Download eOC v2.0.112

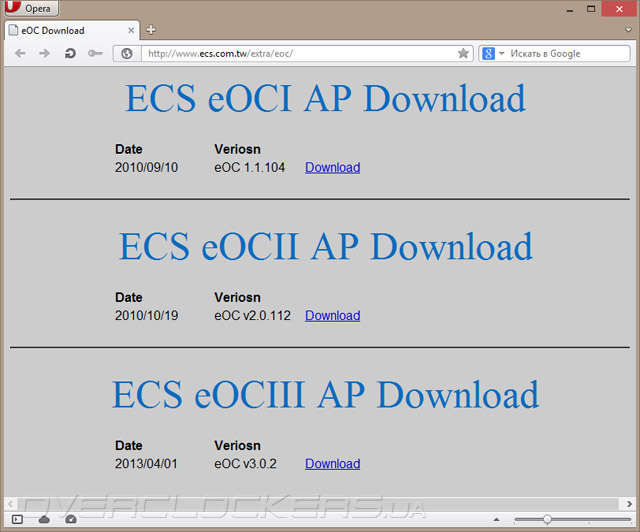pos(333,316)
